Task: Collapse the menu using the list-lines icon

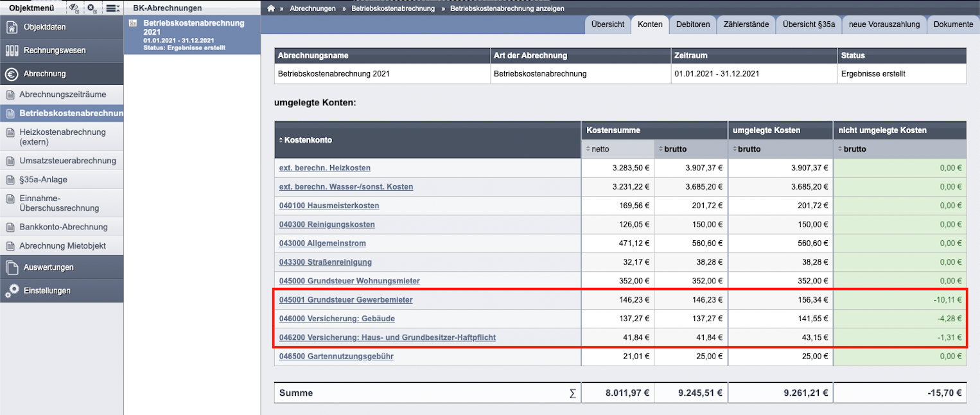Action: pos(113,8)
